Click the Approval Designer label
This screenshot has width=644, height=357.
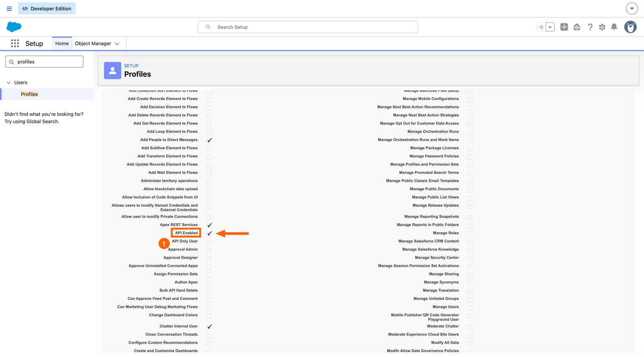tap(180, 258)
